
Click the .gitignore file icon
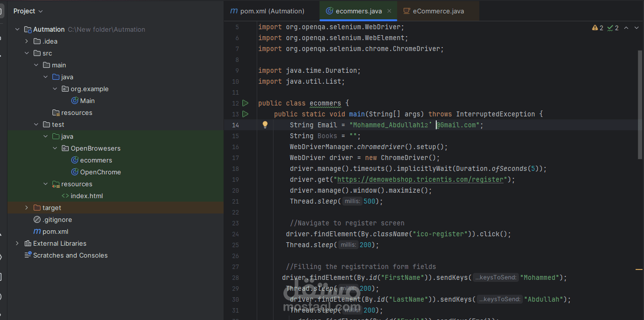point(37,219)
